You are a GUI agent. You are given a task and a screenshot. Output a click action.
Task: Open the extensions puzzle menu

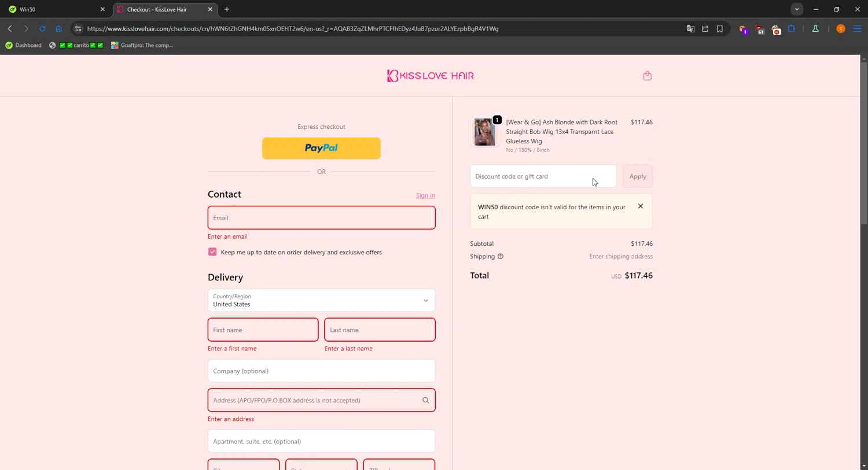(x=792, y=28)
